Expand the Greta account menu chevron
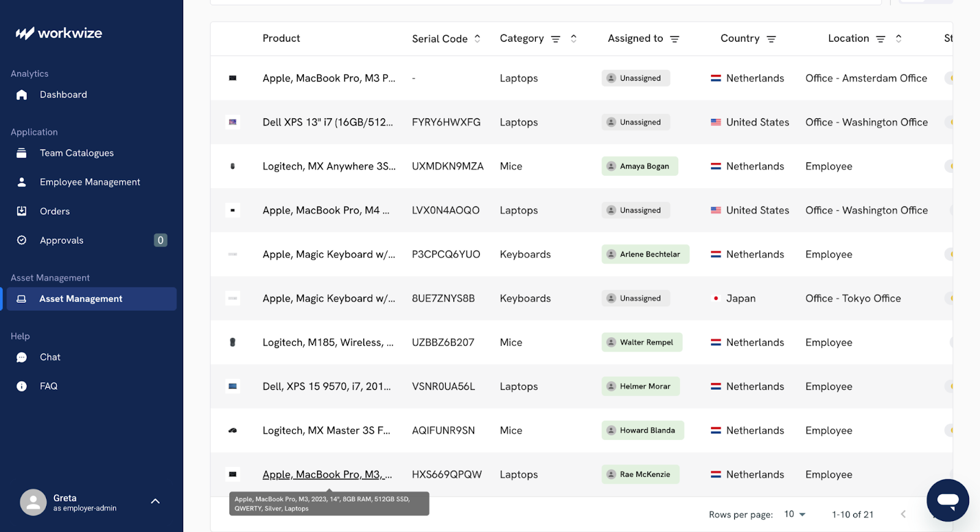This screenshot has height=532, width=980. 156,501
